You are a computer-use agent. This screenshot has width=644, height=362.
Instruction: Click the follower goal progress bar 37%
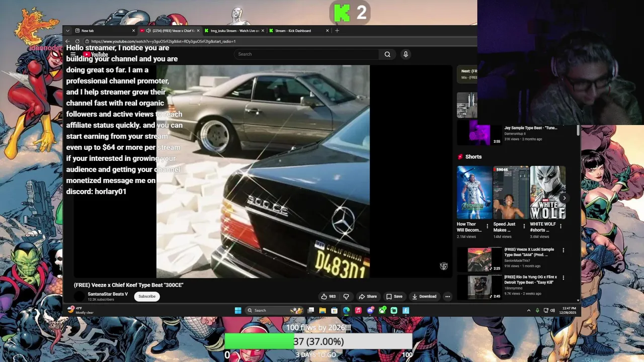318,341
